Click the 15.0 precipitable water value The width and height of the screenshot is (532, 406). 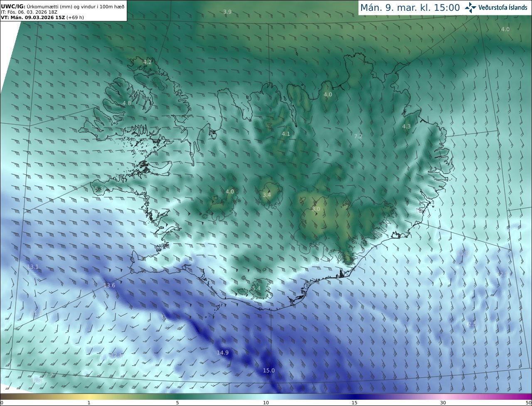click(x=269, y=370)
